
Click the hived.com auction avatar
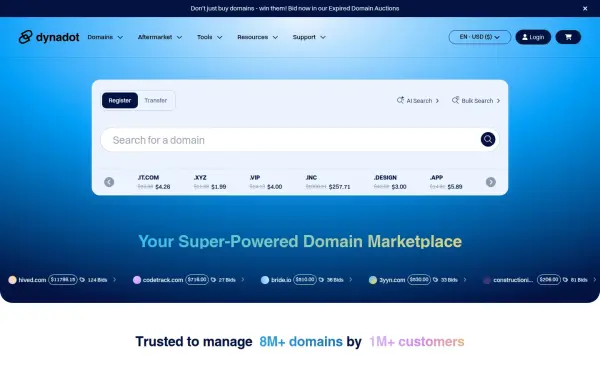[12, 280]
